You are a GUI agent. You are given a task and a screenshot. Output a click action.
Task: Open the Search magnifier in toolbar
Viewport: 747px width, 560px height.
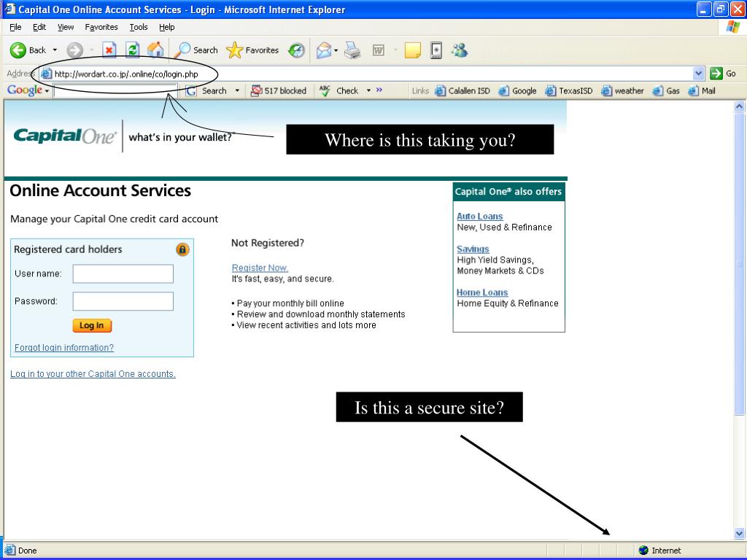click(x=196, y=50)
